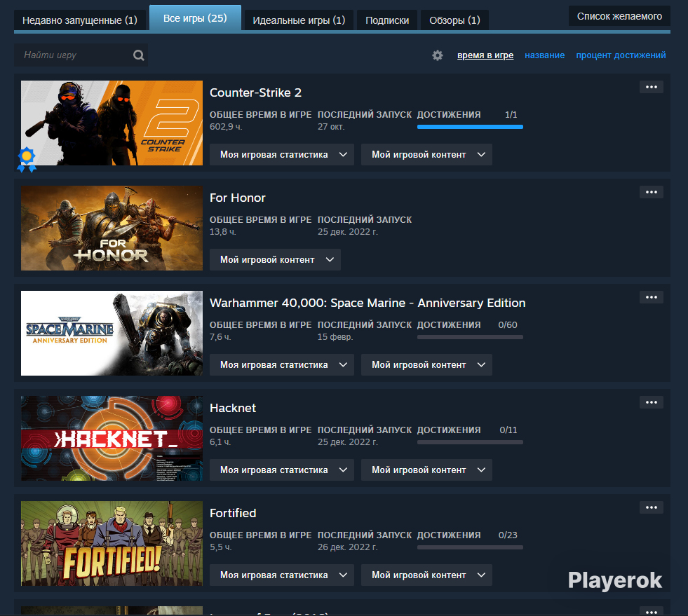Open the Counter-Strike 2 title link
This screenshot has width=688, height=616.
coord(255,93)
